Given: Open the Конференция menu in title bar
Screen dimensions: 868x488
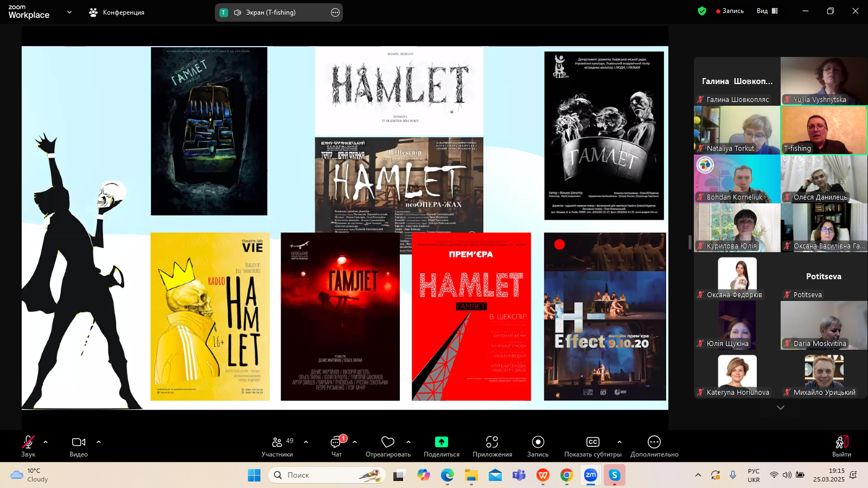Looking at the screenshot, I should pyautogui.click(x=117, y=12).
